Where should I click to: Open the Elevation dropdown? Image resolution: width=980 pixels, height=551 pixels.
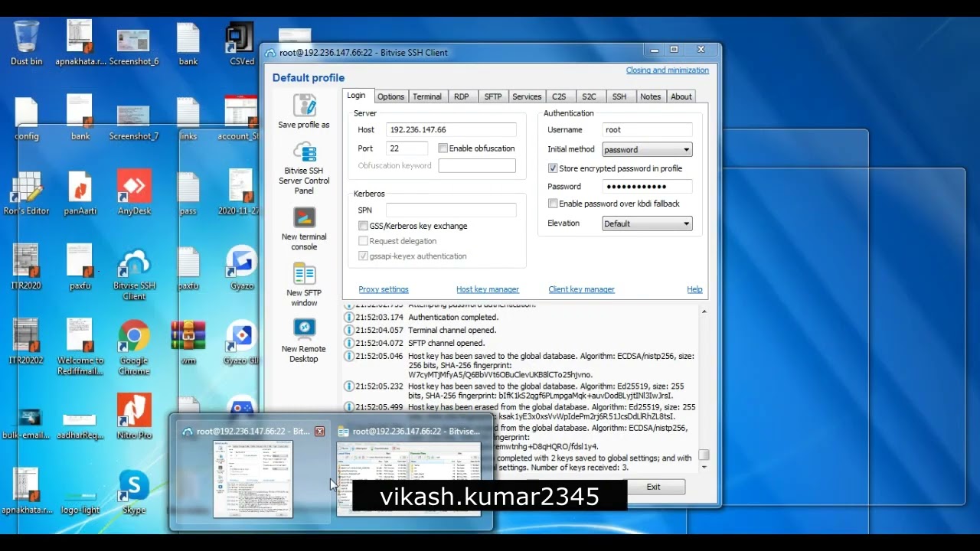click(647, 223)
